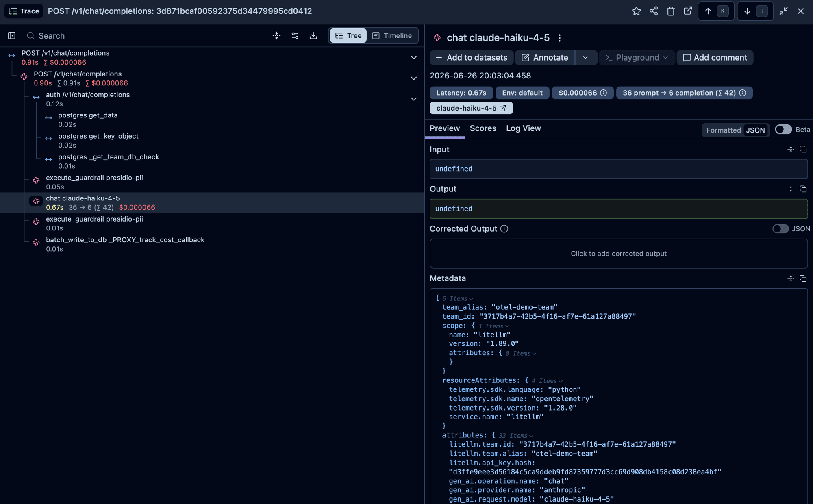Copy the Input content

click(x=803, y=150)
